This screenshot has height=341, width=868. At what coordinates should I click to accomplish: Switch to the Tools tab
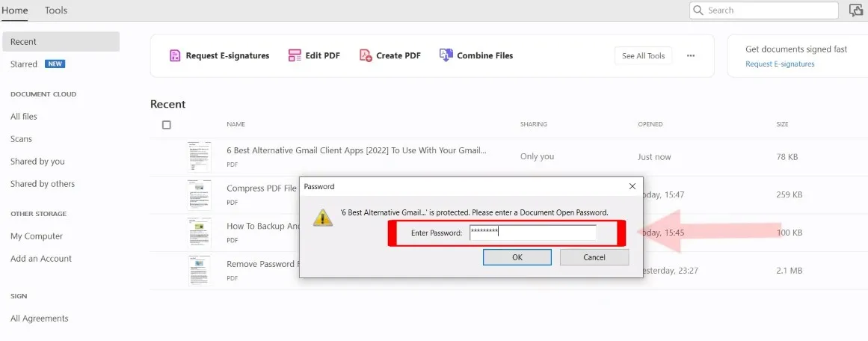(56, 10)
